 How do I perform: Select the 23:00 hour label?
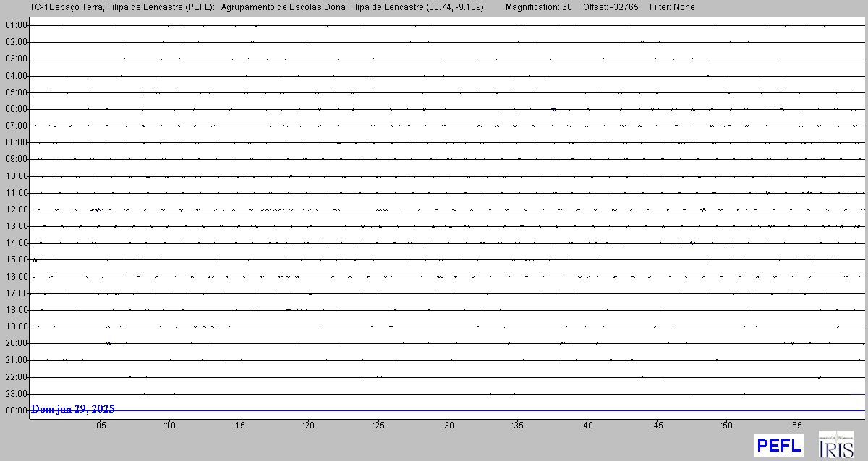tap(16, 394)
